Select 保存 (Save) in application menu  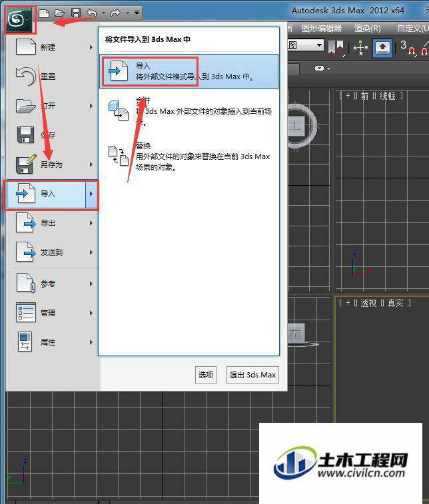pyautogui.click(x=51, y=135)
